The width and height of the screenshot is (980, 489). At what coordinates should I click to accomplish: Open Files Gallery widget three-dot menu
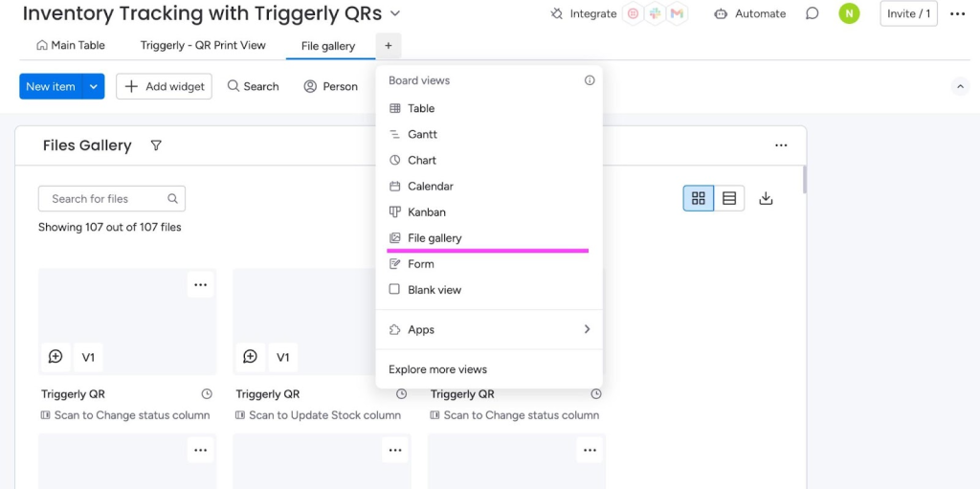pos(781,145)
